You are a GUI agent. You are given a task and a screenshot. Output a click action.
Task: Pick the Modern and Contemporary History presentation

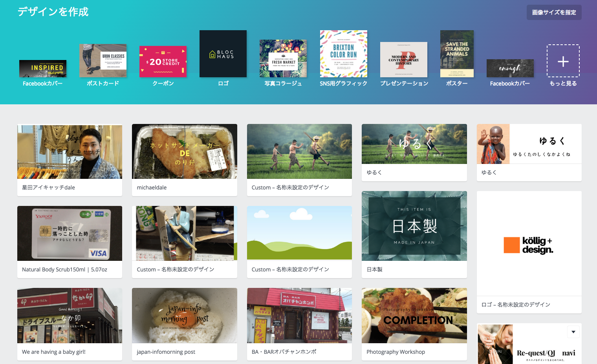403,60
